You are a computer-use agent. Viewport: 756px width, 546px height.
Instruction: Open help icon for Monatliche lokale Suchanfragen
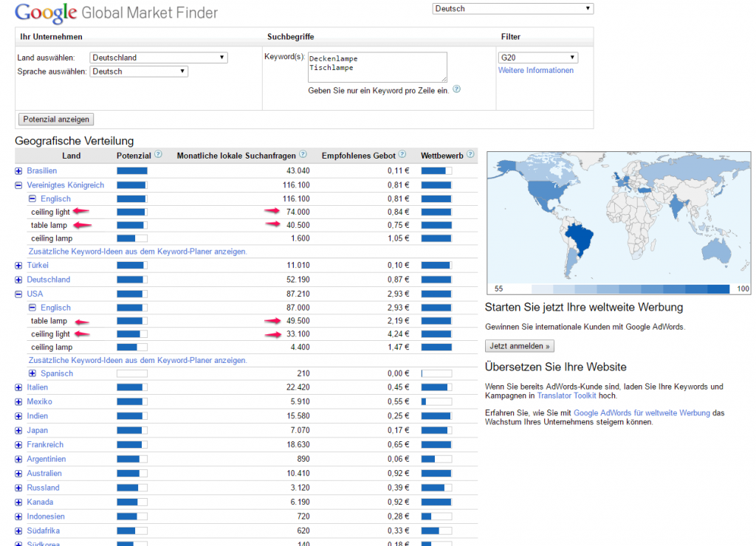pyautogui.click(x=303, y=155)
